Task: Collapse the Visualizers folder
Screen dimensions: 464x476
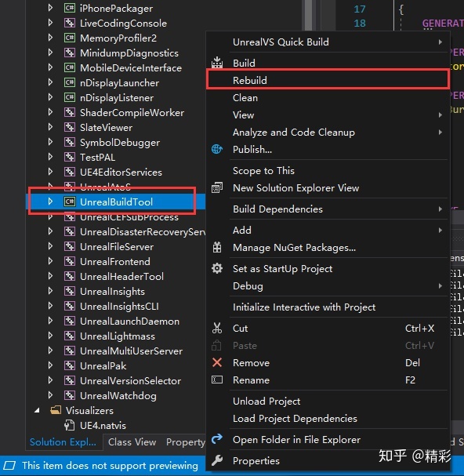Action: pyautogui.click(x=37, y=410)
